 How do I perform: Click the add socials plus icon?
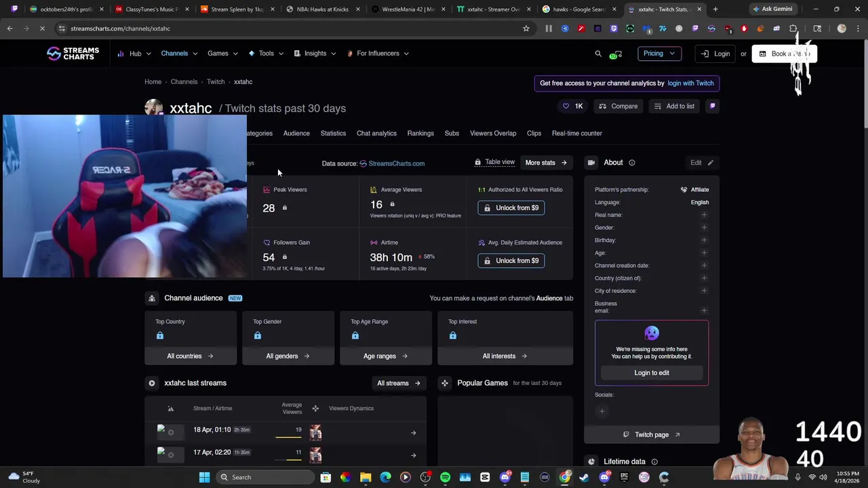601,411
